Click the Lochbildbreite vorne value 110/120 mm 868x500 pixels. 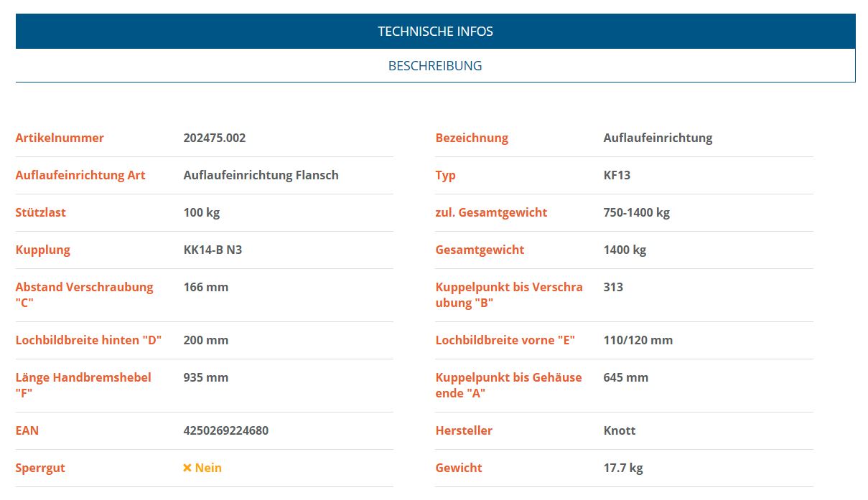point(638,340)
